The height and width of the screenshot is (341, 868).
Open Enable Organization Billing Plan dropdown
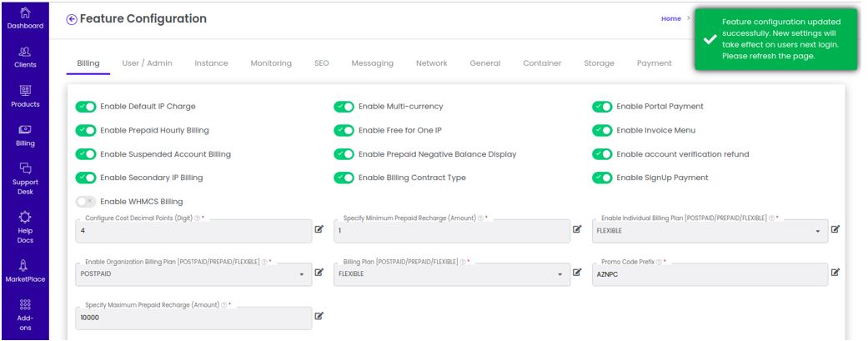point(193,274)
